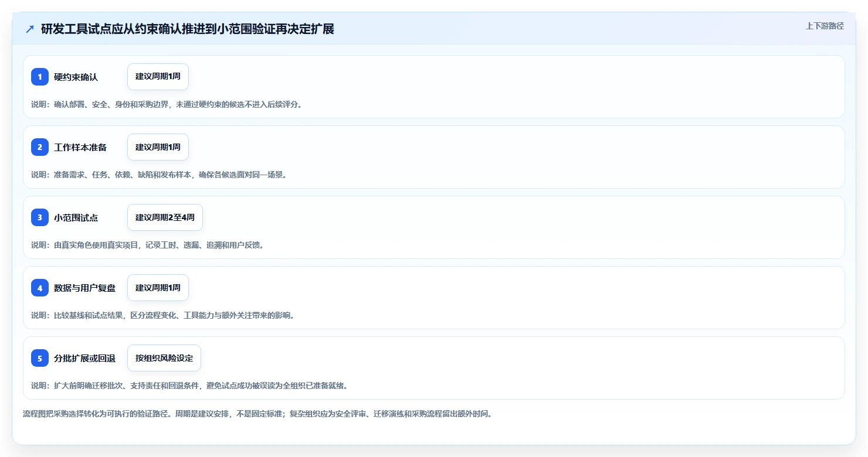
Task: Click description starting 说明：由真实角色使用真实项目
Action: pos(147,245)
